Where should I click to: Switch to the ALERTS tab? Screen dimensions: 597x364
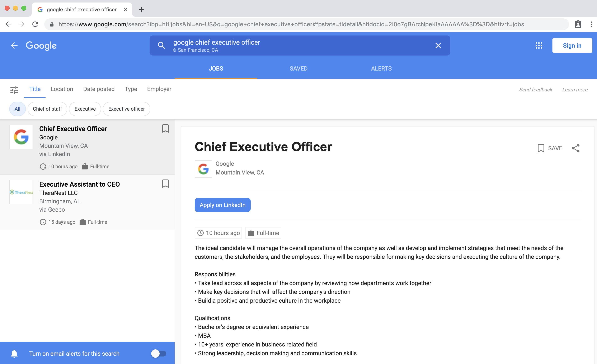coord(381,68)
